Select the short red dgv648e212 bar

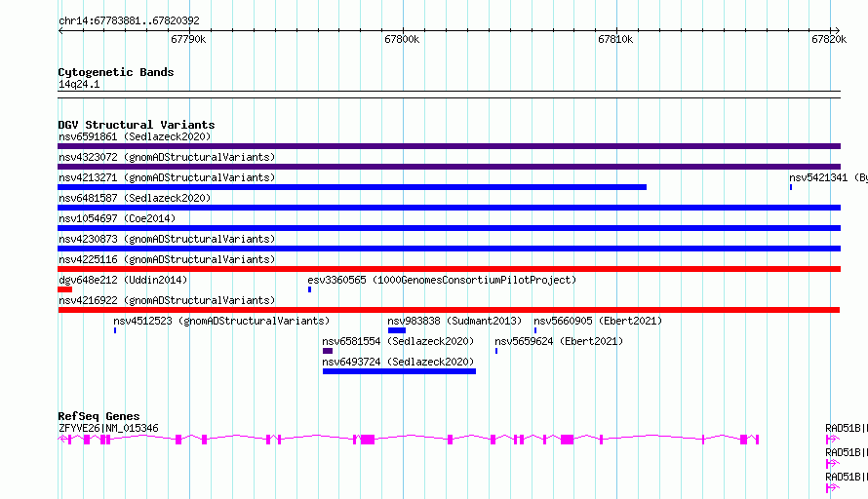pos(64,289)
